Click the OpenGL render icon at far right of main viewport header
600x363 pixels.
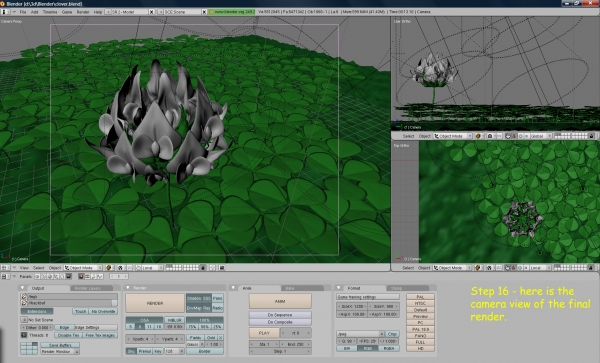click(x=222, y=268)
